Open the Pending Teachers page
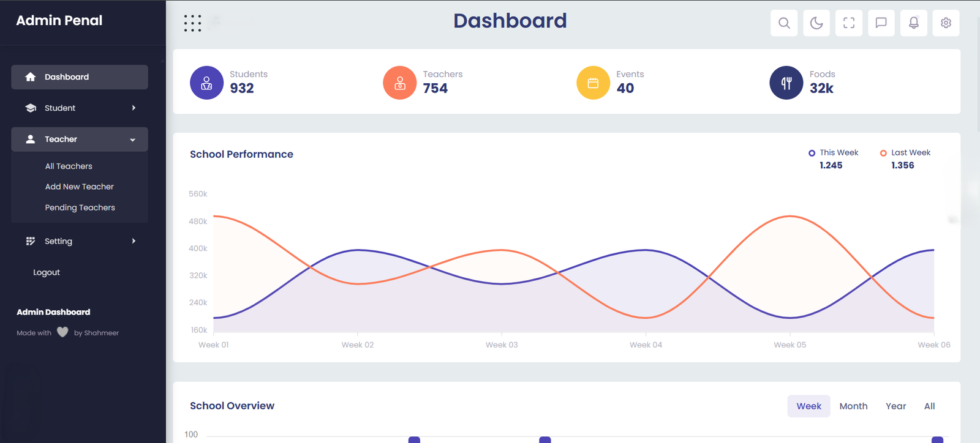 80,207
